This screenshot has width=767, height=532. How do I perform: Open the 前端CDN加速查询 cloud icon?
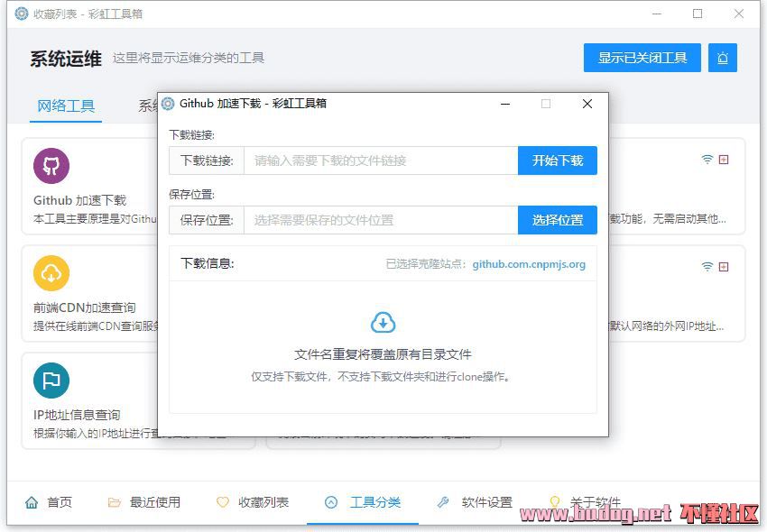(51, 273)
